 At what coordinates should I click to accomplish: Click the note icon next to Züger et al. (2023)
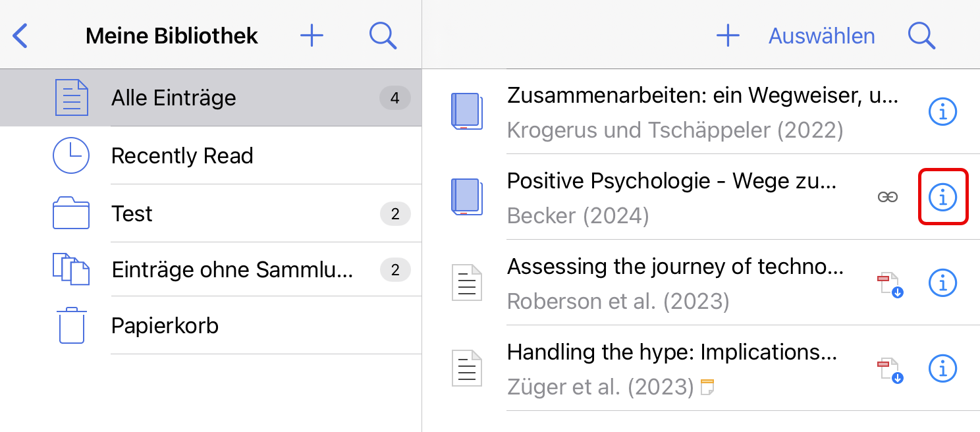[707, 387]
